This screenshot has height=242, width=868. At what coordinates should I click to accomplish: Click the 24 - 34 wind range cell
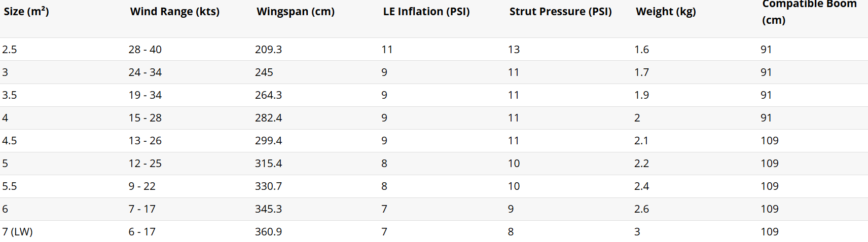point(145,72)
